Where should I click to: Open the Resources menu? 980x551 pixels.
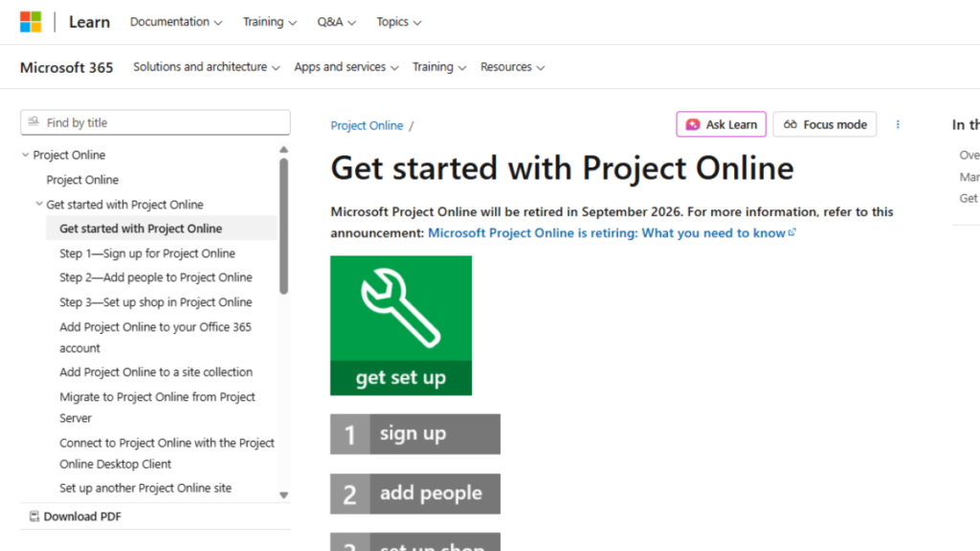pos(512,67)
